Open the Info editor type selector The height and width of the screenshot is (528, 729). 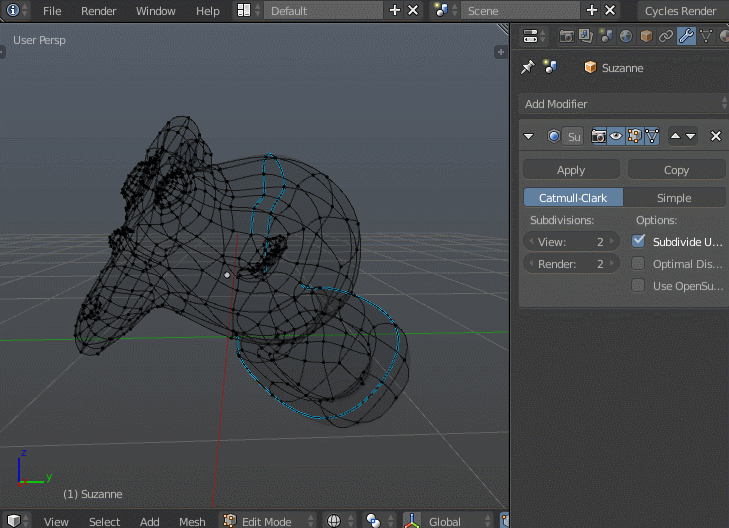[16, 10]
